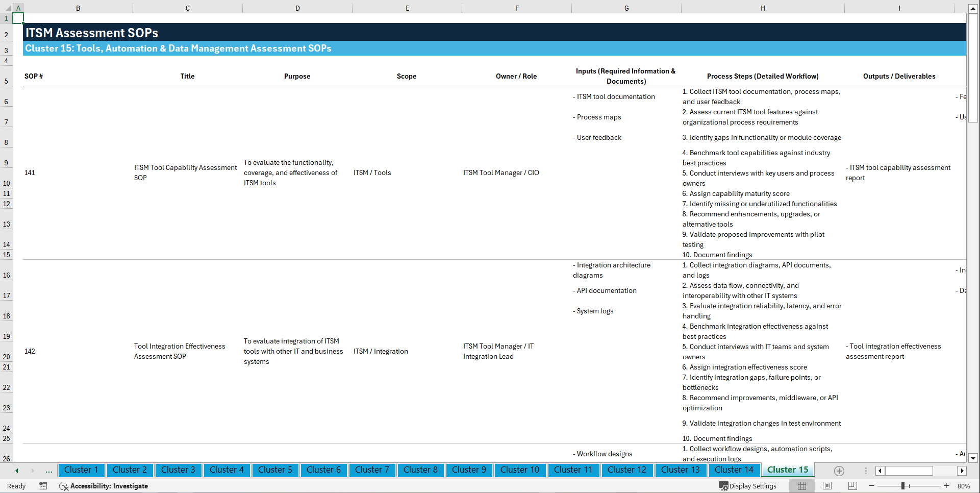The width and height of the screenshot is (980, 493).
Task: Click the vertical scrollbar down arrow
Action: click(x=973, y=458)
